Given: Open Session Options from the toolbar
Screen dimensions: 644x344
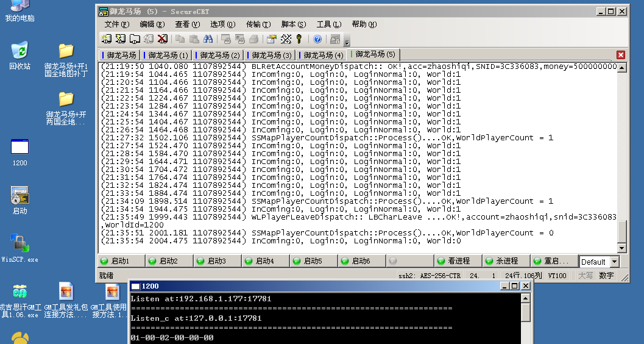Looking at the screenshot, I should tap(271, 39).
